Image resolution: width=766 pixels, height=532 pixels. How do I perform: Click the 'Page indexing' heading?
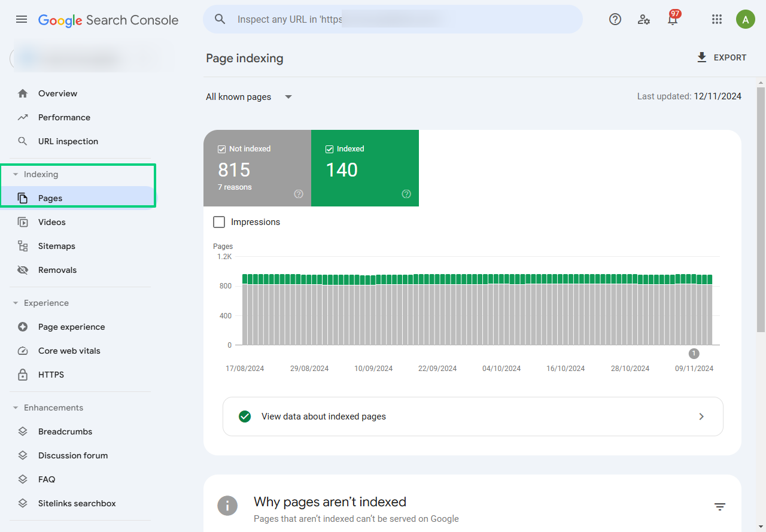pos(245,58)
